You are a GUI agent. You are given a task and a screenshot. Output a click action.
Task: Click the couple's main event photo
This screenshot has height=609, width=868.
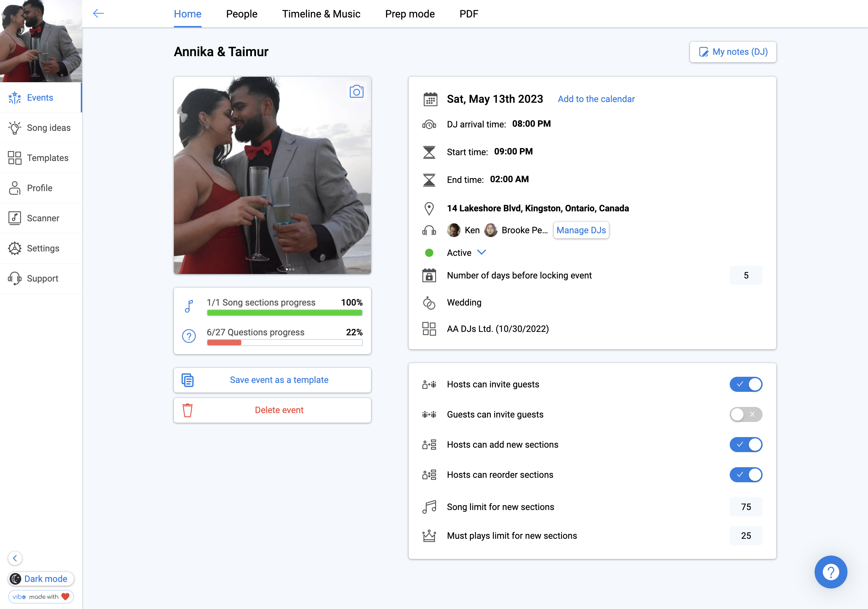click(x=272, y=175)
